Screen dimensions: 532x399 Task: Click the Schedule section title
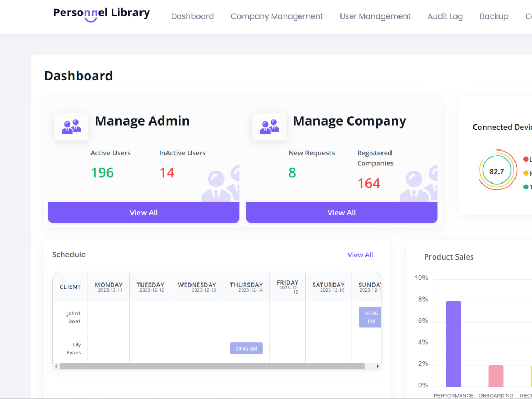(69, 254)
